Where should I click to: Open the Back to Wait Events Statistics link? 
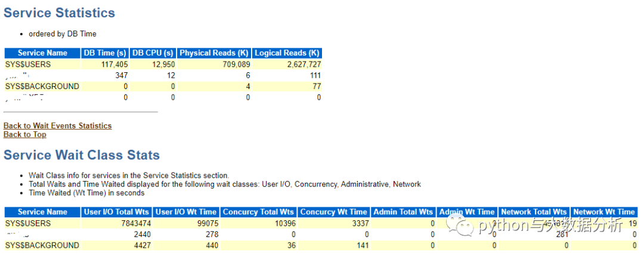coord(57,126)
